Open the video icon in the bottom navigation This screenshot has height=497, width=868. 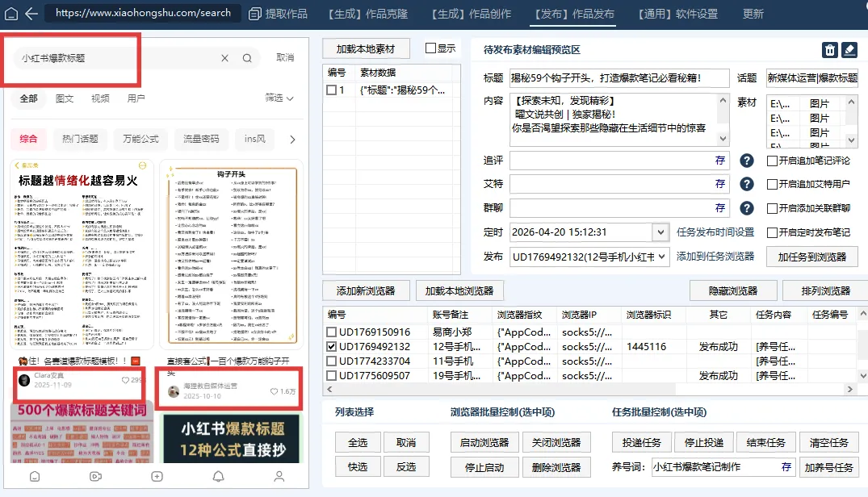click(96, 478)
